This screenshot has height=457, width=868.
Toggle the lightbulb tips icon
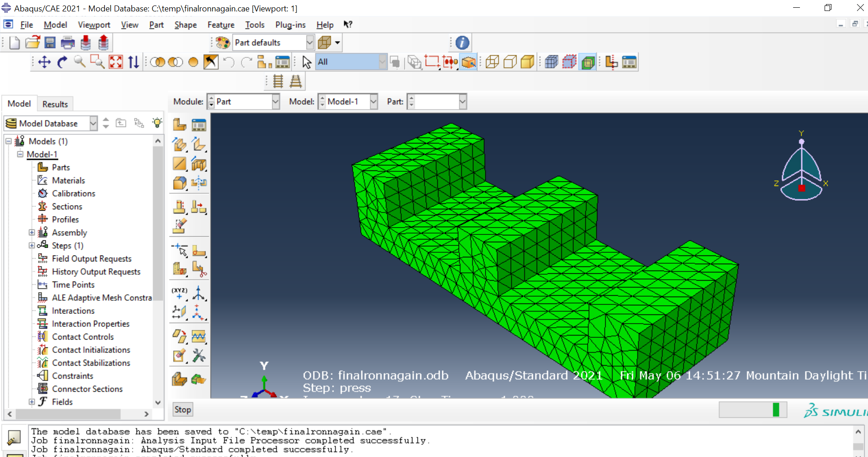coord(157,123)
